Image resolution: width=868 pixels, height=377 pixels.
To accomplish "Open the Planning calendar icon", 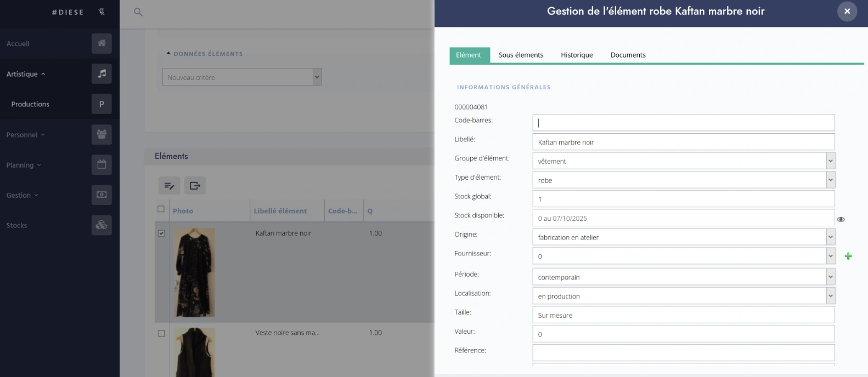I will pos(102,164).
